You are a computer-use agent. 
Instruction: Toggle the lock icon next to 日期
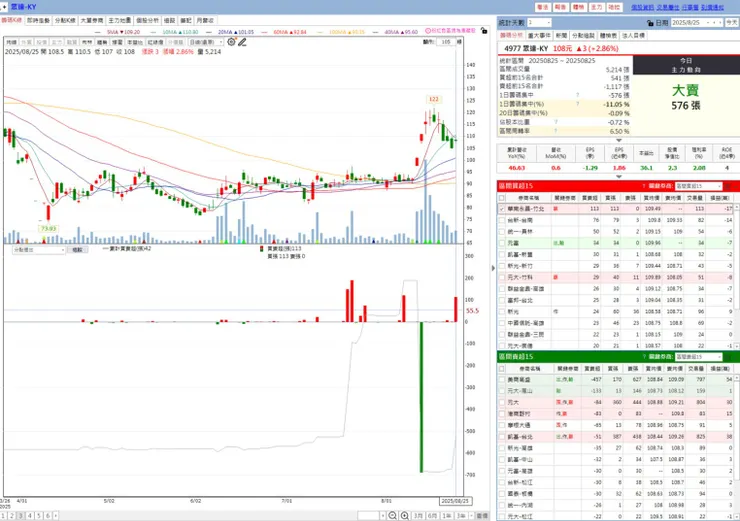pyautogui.click(x=650, y=23)
